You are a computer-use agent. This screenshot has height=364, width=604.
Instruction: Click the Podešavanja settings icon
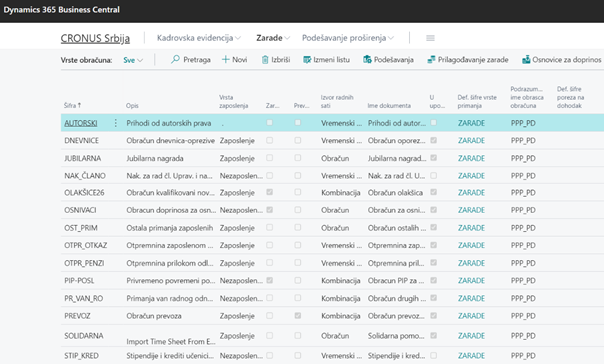(367, 59)
